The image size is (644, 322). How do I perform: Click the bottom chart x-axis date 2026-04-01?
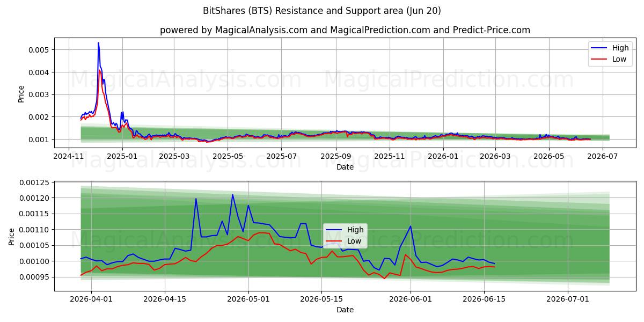(x=91, y=300)
